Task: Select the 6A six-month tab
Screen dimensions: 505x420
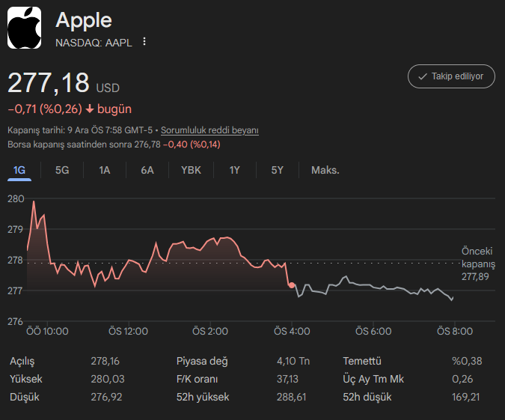Action: pos(147,170)
